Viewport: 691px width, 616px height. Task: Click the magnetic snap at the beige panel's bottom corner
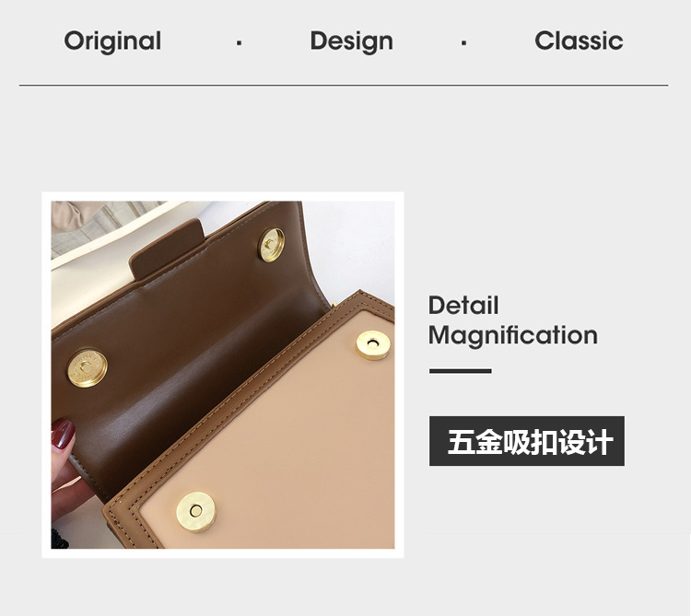196,512
